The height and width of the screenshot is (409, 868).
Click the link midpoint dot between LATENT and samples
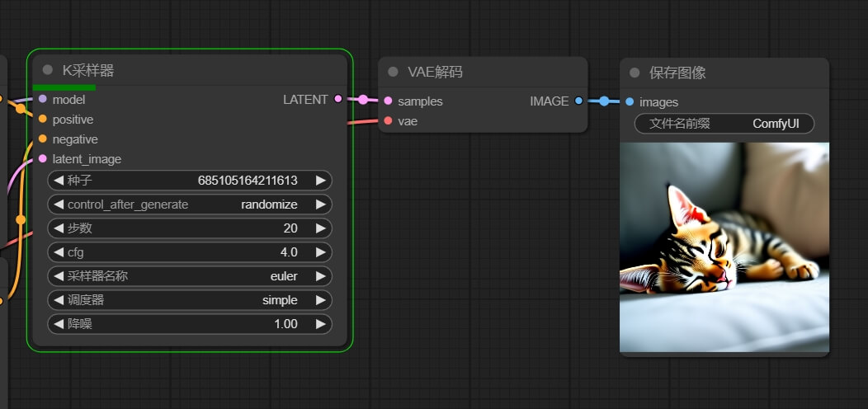(362, 100)
